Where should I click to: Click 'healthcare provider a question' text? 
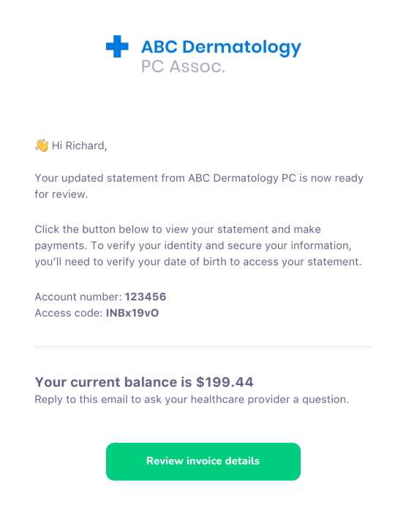pyautogui.click(x=270, y=399)
